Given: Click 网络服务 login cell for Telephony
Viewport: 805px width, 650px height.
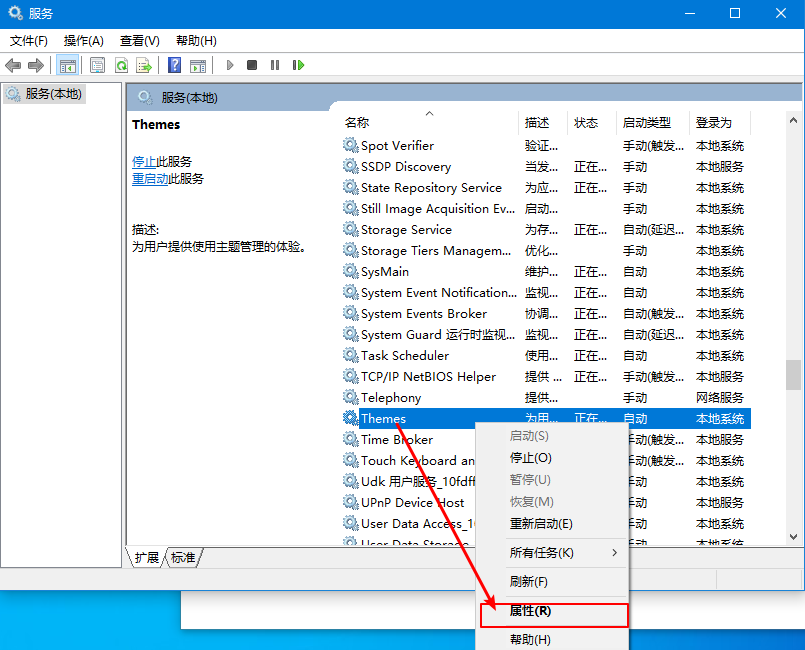Looking at the screenshot, I should 720,397.
